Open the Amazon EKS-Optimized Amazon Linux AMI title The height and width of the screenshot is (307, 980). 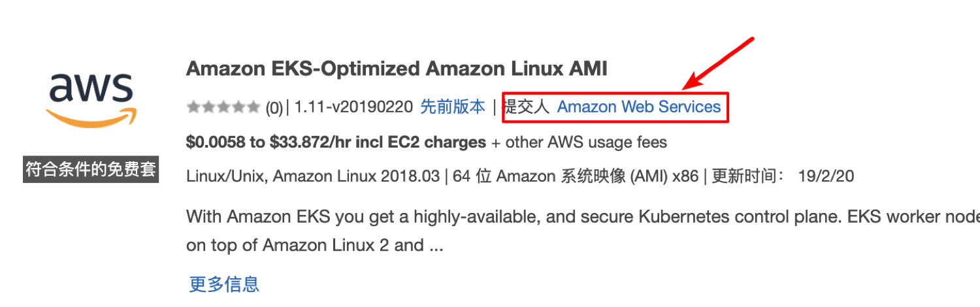click(397, 69)
